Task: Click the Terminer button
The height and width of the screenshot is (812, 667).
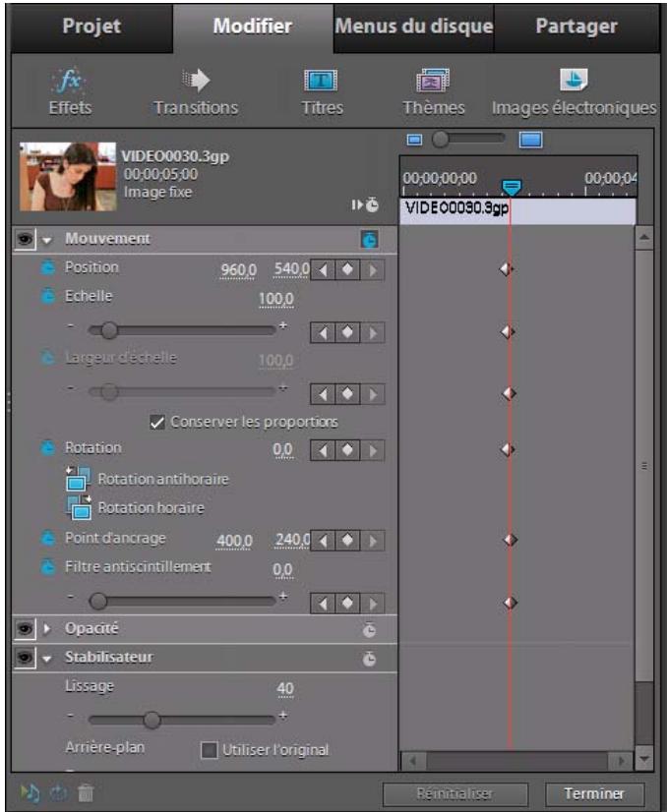Action: [x=594, y=794]
